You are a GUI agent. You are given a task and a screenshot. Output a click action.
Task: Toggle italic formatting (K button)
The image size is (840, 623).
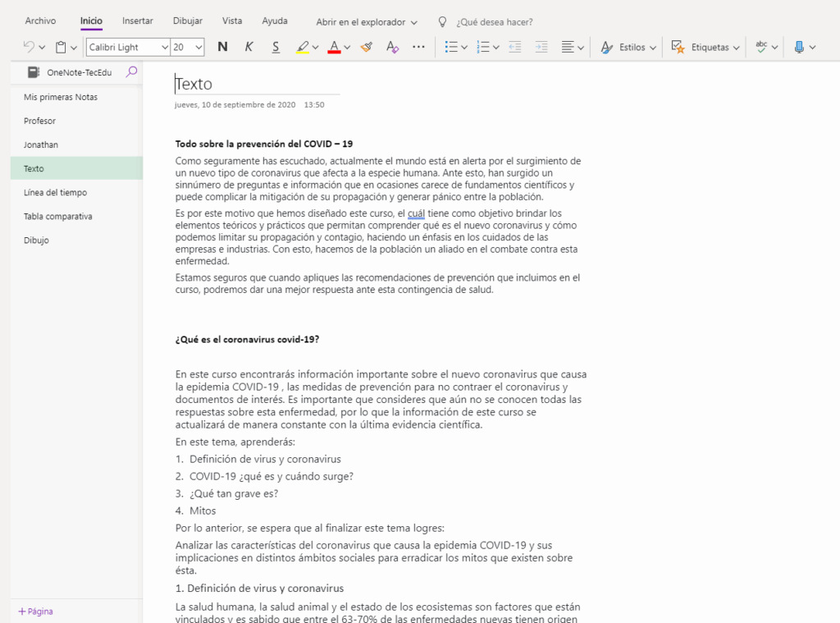[x=249, y=48]
